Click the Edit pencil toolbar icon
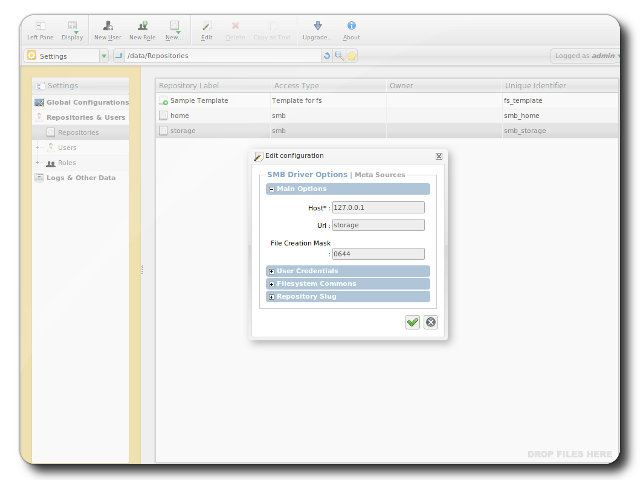Image resolution: width=640 pixels, height=480 pixels. click(x=206, y=27)
